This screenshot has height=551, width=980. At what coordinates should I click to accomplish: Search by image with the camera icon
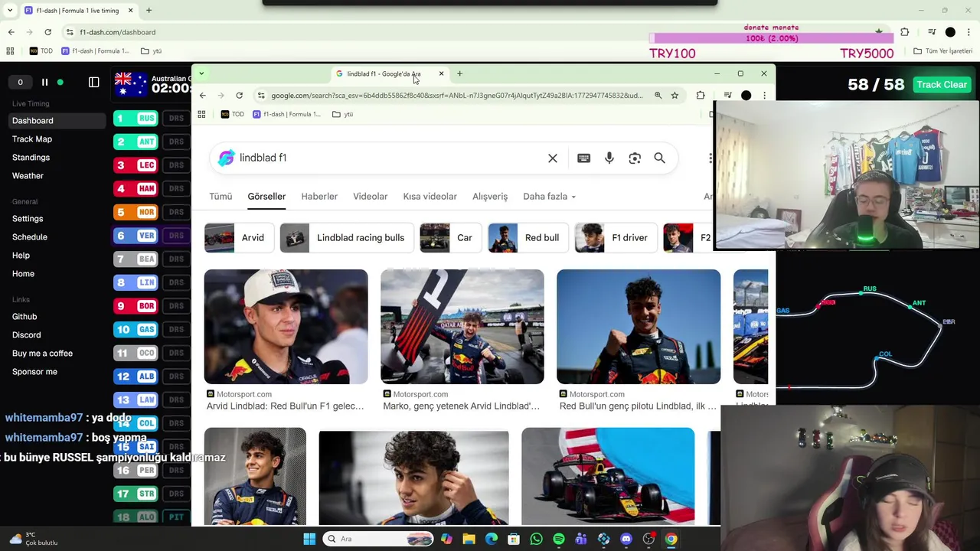[x=635, y=158]
